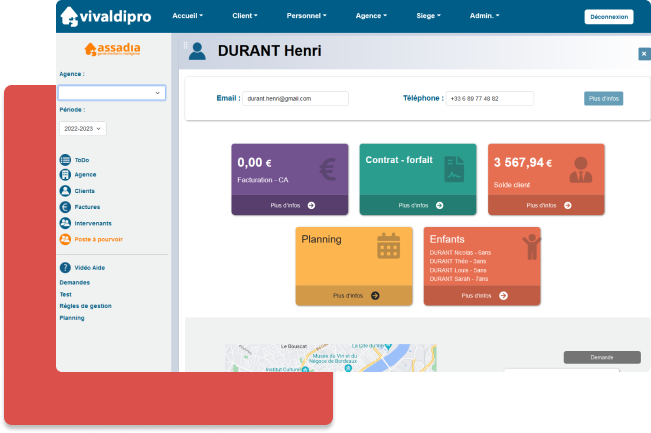
Task: Click the Email input field
Action: pos(296,99)
